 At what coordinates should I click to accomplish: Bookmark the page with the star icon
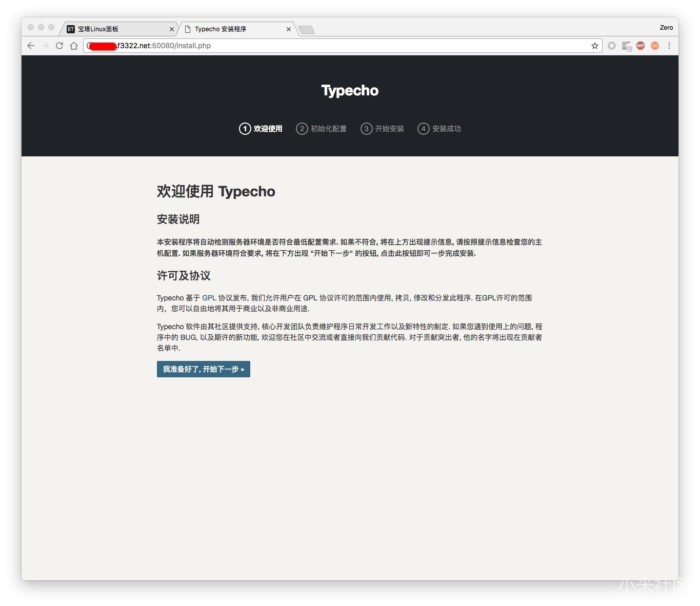[594, 46]
